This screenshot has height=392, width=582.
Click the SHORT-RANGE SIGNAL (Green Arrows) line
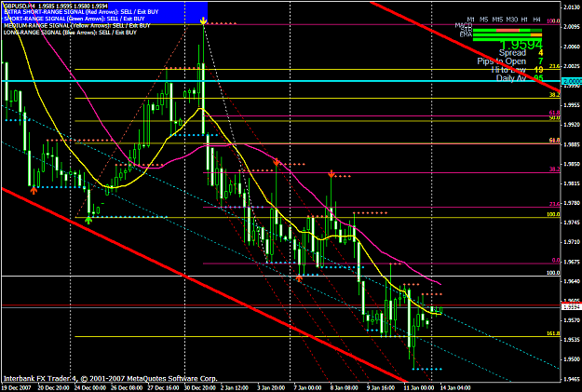click(x=74, y=19)
